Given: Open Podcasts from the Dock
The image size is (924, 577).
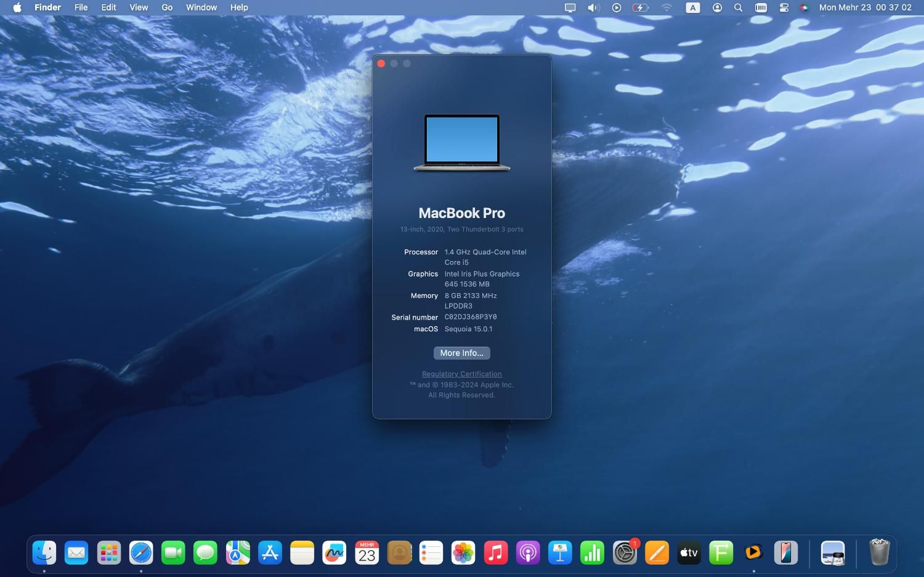Looking at the screenshot, I should (x=528, y=552).
